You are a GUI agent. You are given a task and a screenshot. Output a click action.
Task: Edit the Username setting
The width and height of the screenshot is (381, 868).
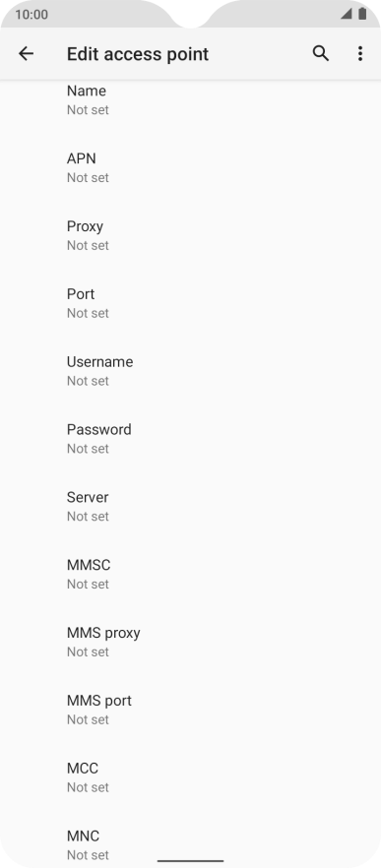191,370
